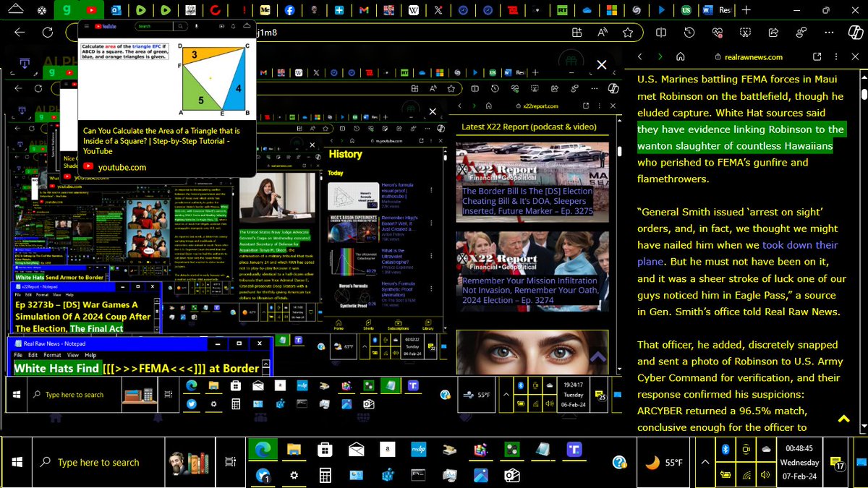Follow the 'took down their plane' link
This screenshot has width=868, height=488.
(738, 254)
